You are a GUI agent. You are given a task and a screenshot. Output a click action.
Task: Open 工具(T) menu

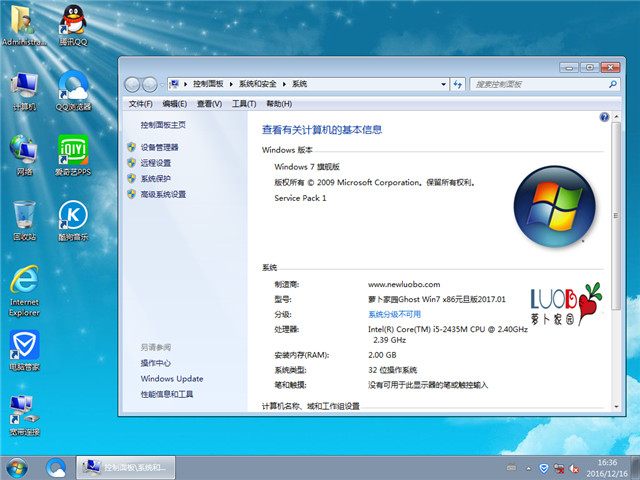[244, 104]
